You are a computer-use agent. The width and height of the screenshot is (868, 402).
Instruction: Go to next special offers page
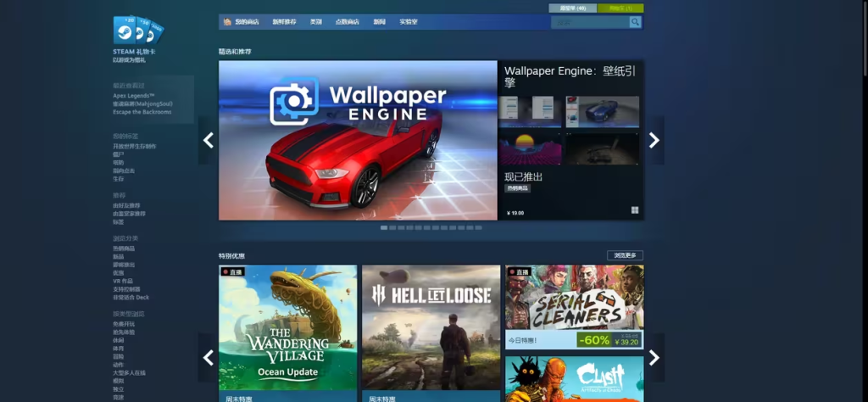point(654,358)
